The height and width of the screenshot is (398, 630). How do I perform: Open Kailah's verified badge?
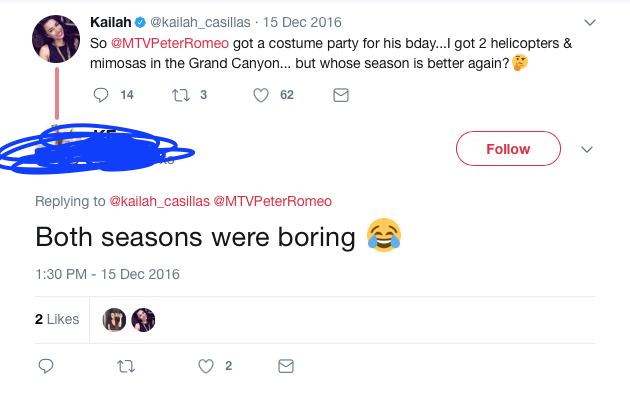click(x=140, y=22)
